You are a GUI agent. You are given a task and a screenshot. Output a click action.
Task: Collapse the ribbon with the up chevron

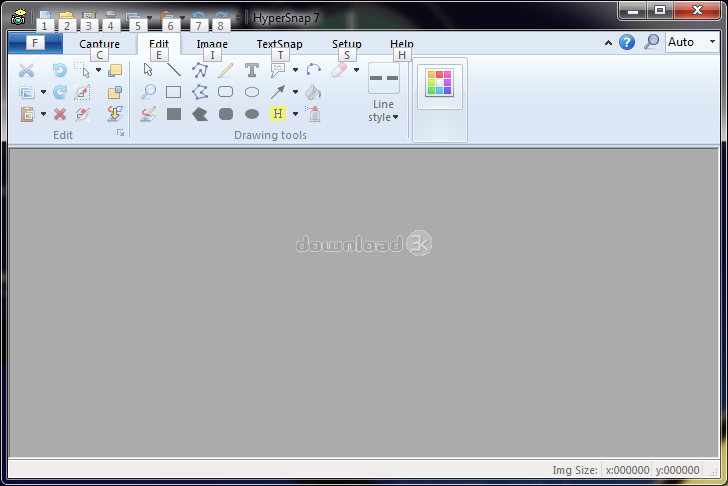(x=608, y=43)
